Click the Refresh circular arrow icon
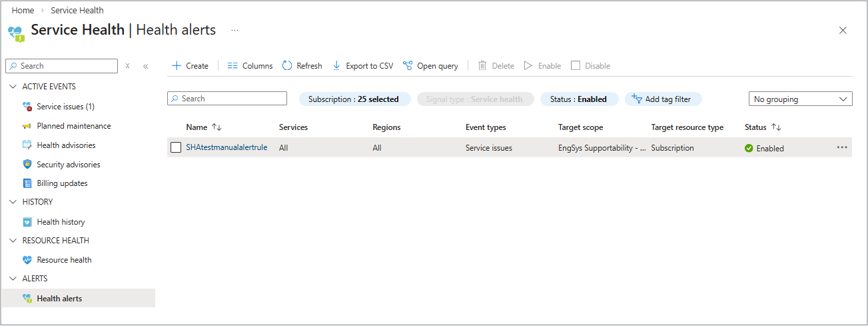Screen dimensions: 868x326 [287, 65]
